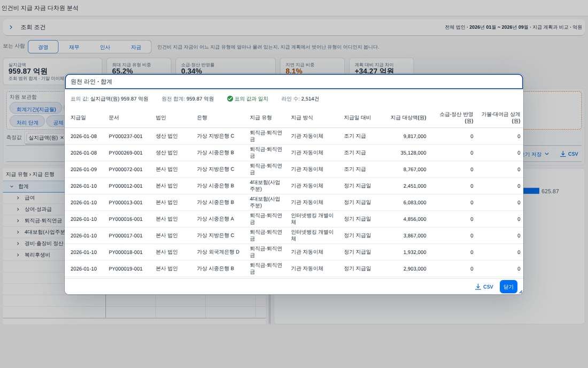Viewport: 588px width, 368px height.
Task: Expand the 급여 tree row
Action: [18, 198]
